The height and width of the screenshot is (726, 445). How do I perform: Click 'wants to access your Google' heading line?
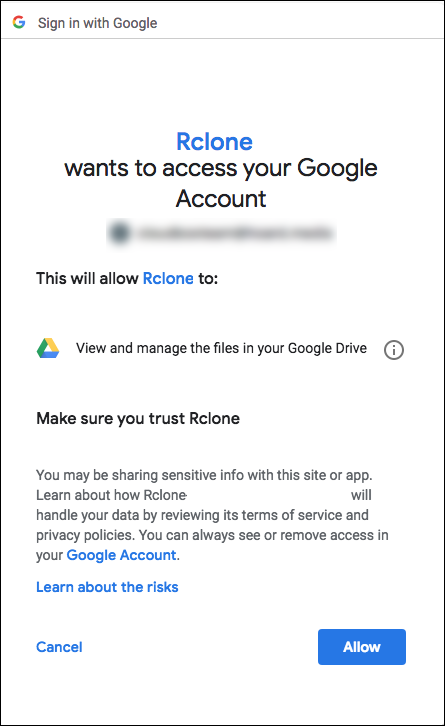pyautogui.click(x=221, y=168)
